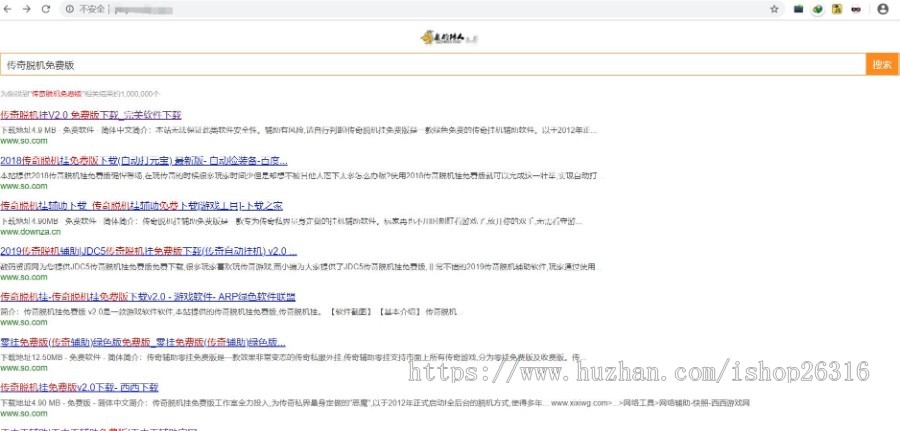Open result 传奇脱机挂免费版v2.0下载- 西西下载
Image resolution: width=900 pixels, height=431 pixels.
[x=79, y=387]
